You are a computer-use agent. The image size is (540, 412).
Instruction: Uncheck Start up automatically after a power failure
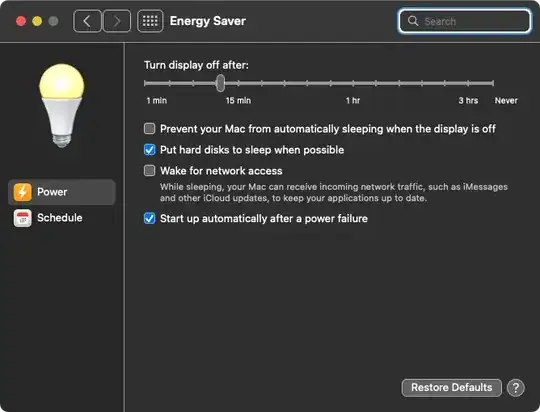(x=149, y=218)
